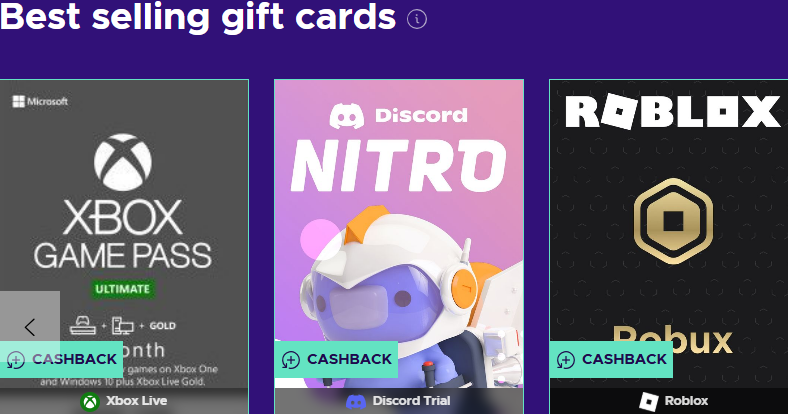Click the Discord Trial label
Screen dimensions: 788x414
click(x=412, y=401)
